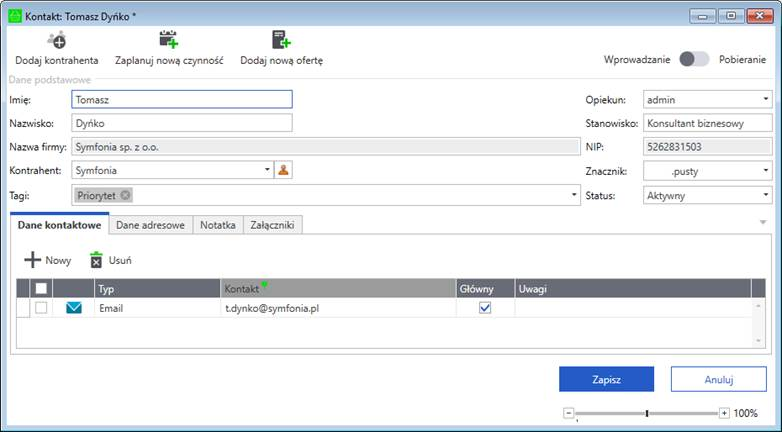Click the Email envelope icon in row

click(74, 308)
